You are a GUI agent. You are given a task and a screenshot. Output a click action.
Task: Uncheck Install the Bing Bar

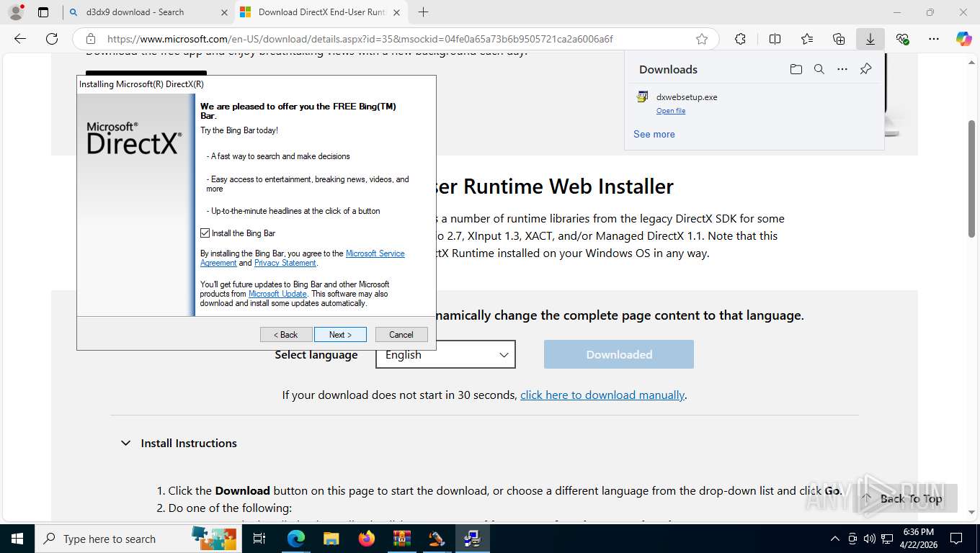point(205,233)
